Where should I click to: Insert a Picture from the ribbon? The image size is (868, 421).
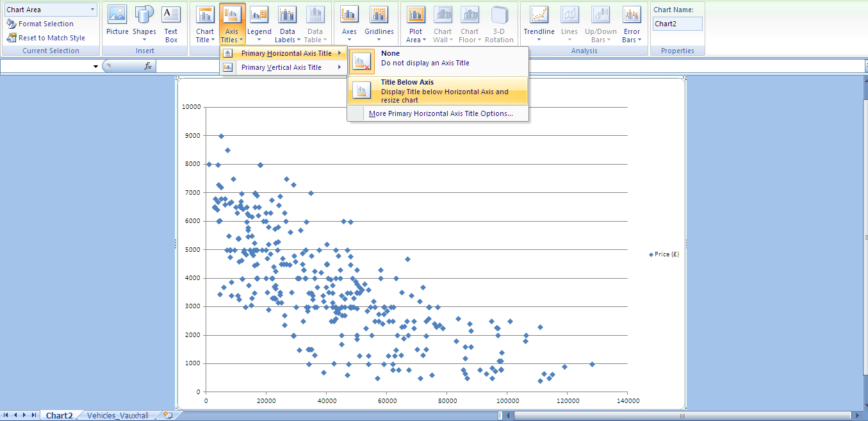click(x=117, y=22)
